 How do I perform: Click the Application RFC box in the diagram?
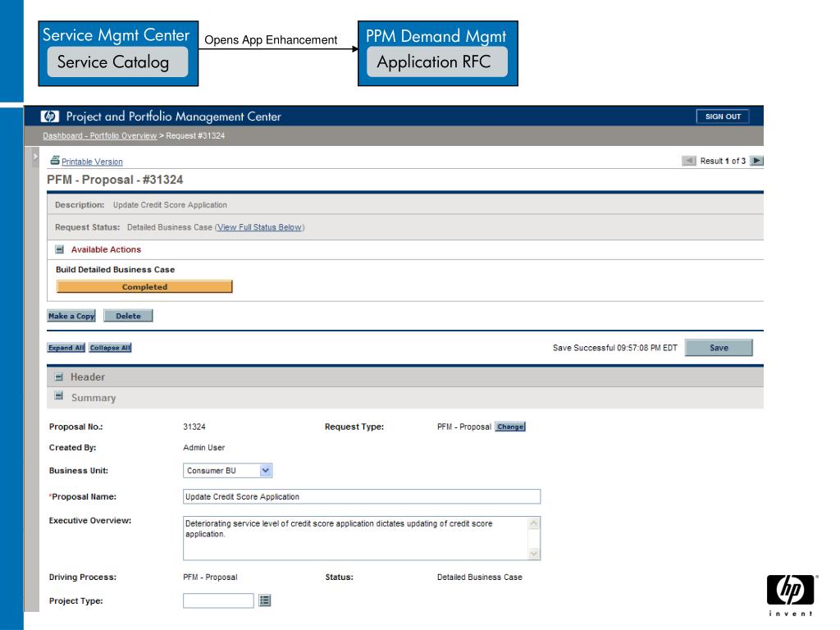click(437, 62)
